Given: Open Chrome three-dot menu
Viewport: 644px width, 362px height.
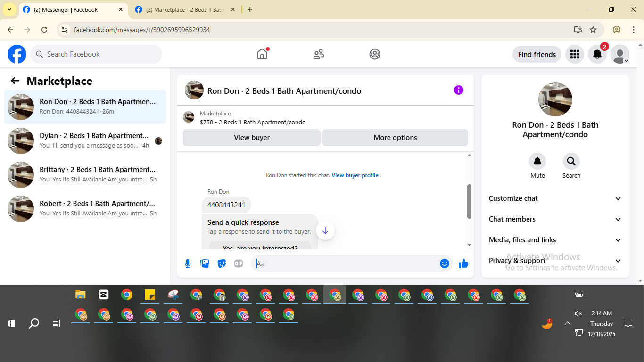Looking at the screenshot, I should [x=634, y=30].
